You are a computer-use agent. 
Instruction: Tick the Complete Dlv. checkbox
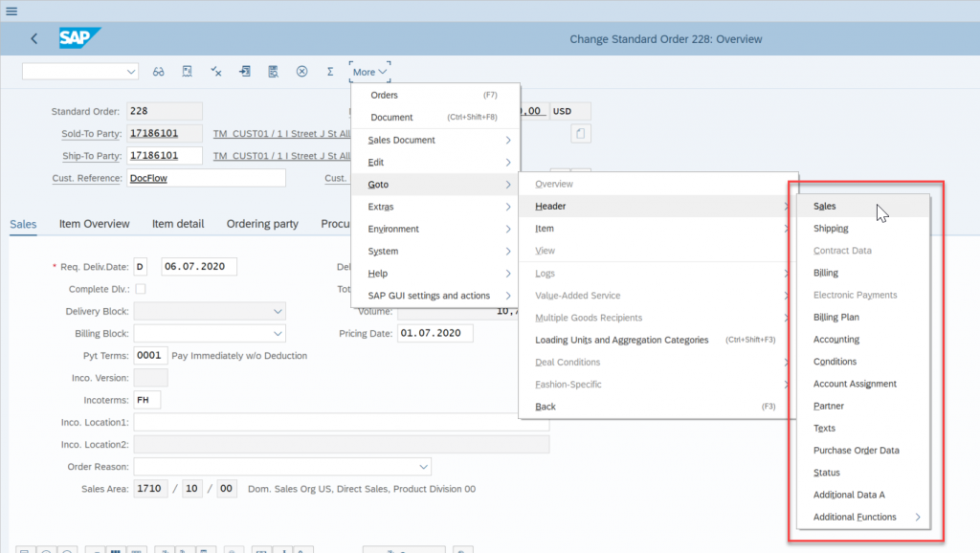141,289
